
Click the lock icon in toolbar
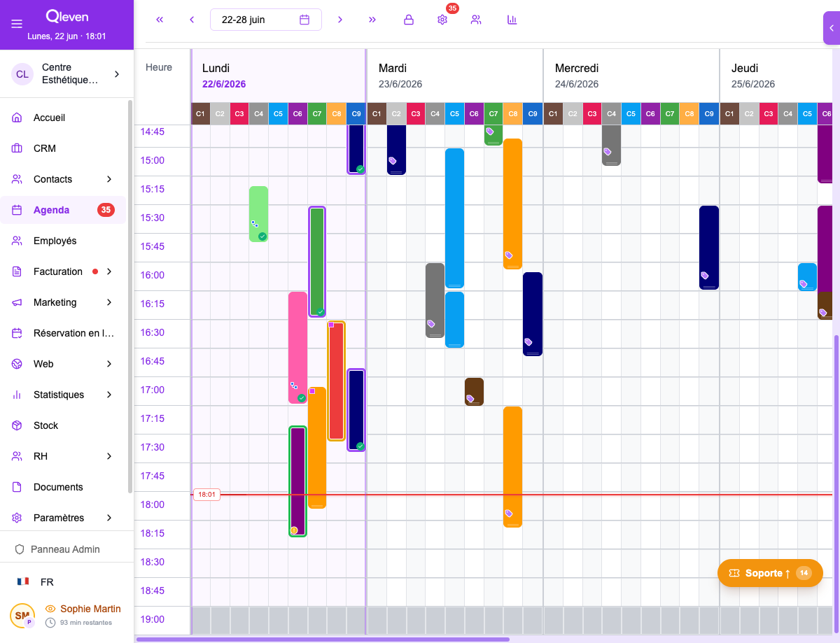click(409, 20)
